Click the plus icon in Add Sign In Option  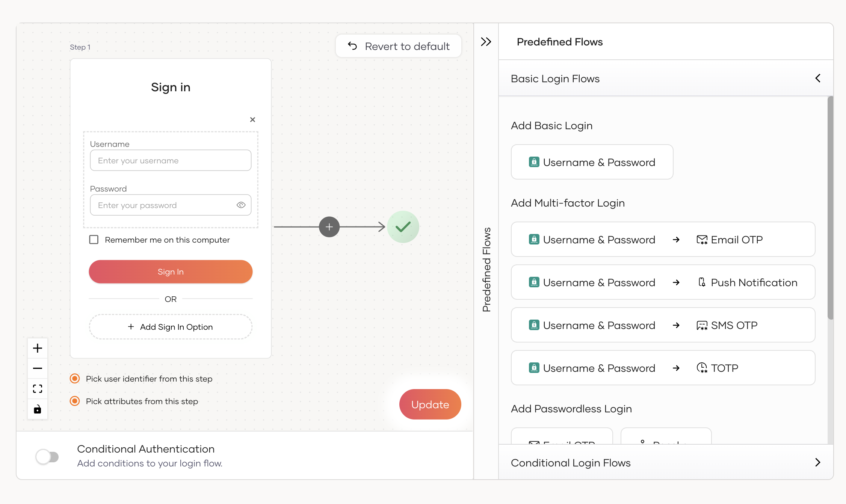[131, 327]
